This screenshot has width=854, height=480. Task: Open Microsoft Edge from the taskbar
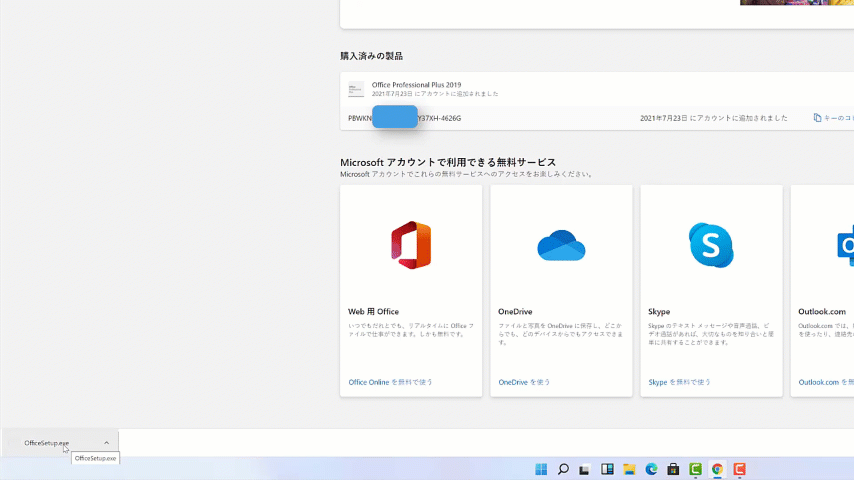coord(651,469)
